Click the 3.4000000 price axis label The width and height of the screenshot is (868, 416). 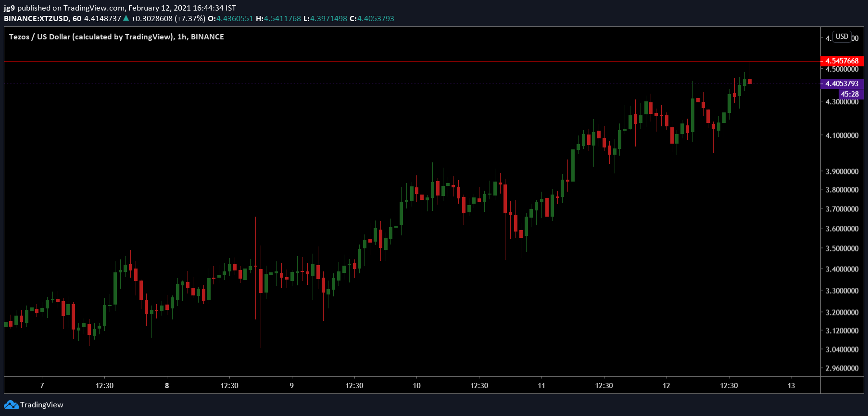[842, 269]
